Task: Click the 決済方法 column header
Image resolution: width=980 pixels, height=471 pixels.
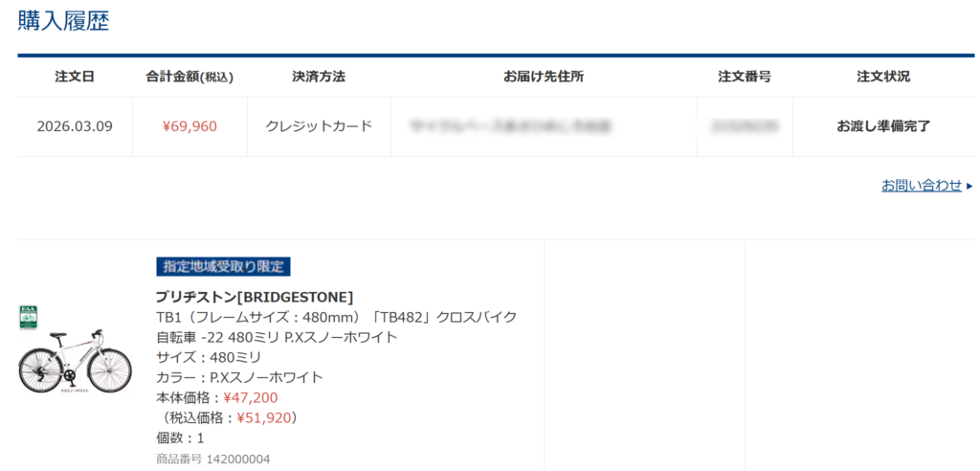Action: coord(319,77)
